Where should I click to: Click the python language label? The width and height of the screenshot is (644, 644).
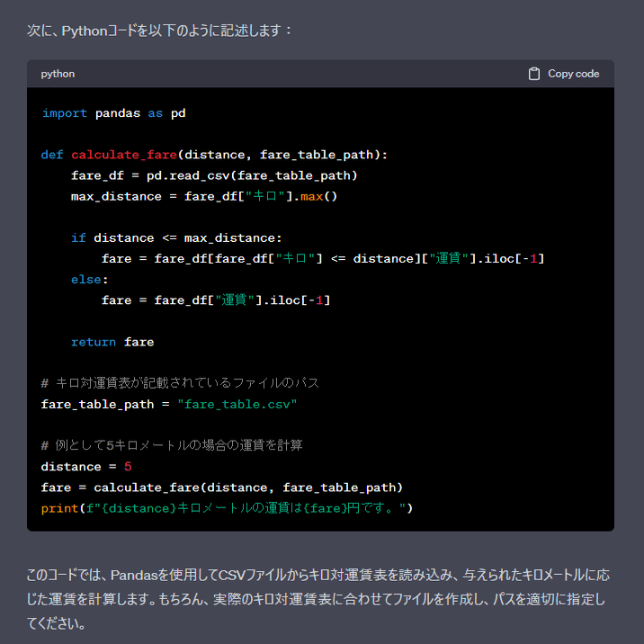click(x=58, y=74)
